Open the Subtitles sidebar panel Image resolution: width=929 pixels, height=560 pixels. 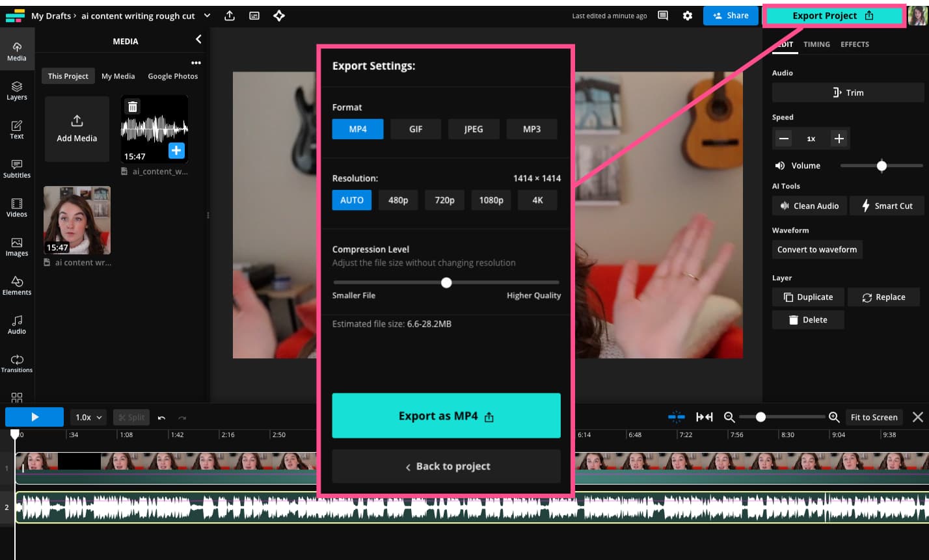tap(17, 169)
